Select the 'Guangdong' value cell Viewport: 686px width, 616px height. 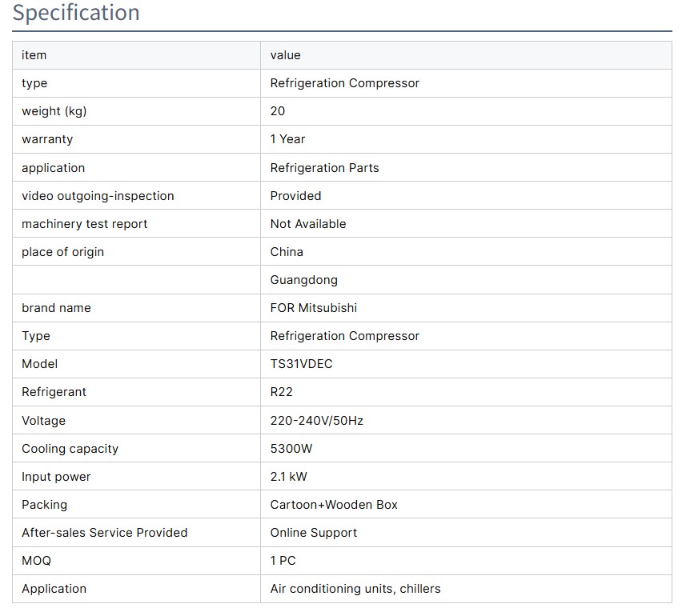point(303,280)
